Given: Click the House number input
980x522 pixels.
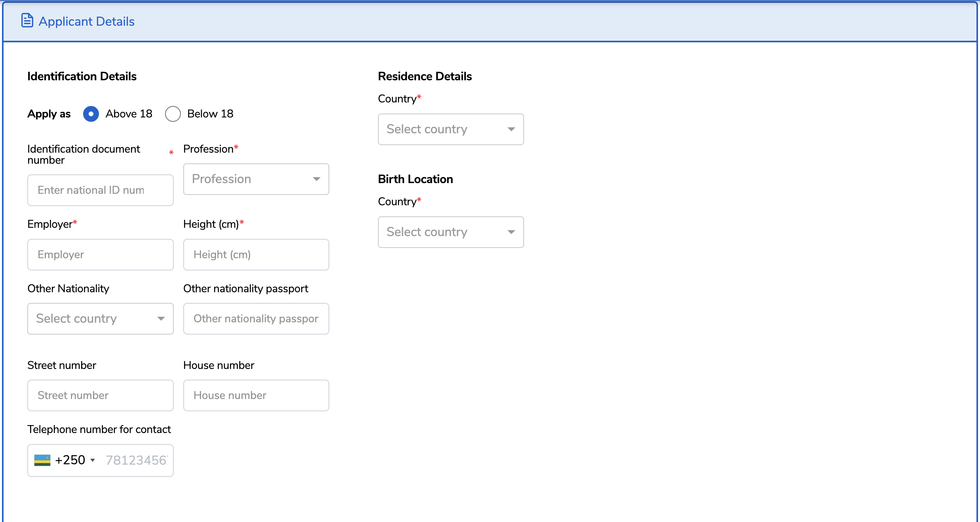Looking at the screenshot, I should tap(256, 395).
